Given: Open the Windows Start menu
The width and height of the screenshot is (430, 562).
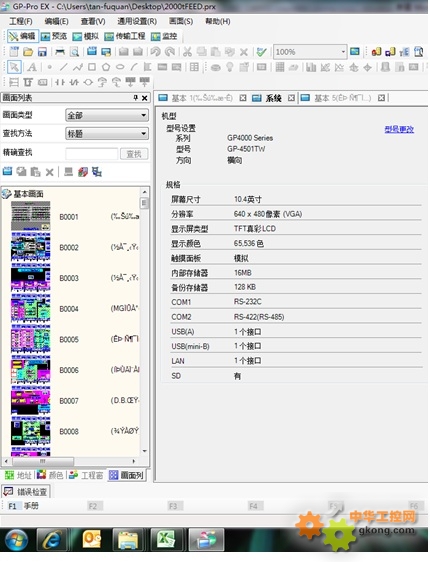Looking at the screenshot, I should point(16,539).
